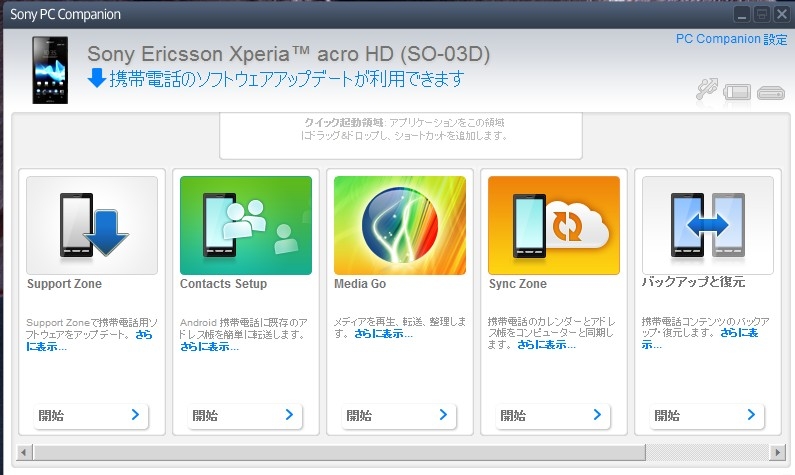Open the Sync Zone cloud tile image
The height and width of the screenshot is (475, 795).
pyautogui.click(x=554, y=225)
